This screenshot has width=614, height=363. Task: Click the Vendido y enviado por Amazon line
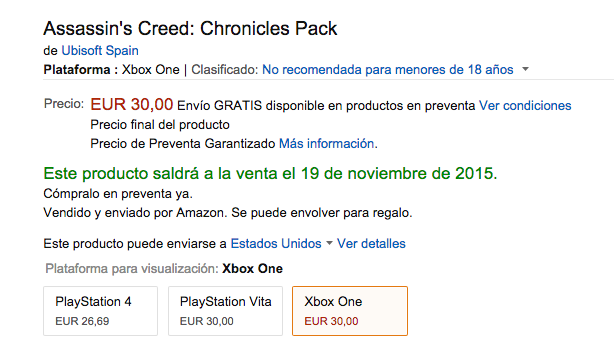(x=228, y=213)
